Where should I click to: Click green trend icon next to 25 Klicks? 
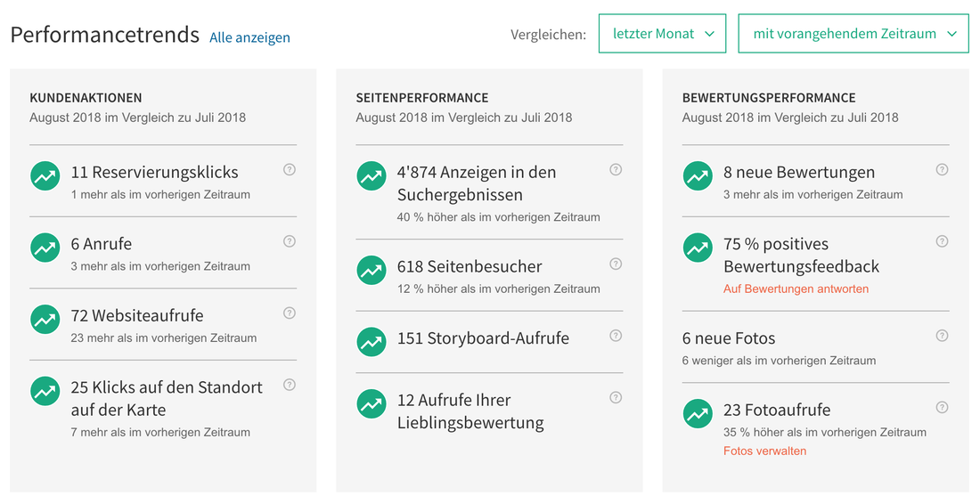coord(45,391)
